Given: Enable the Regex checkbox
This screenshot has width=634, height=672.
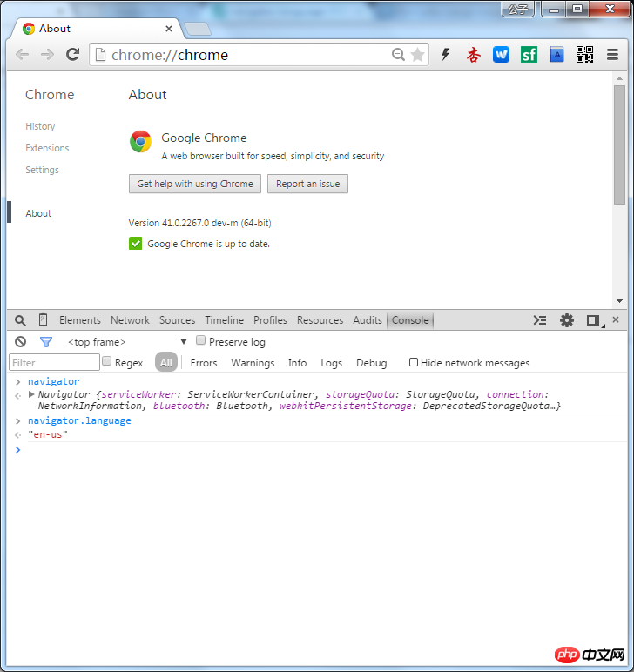Looking at the screenshot, I should tap(107, 361).
